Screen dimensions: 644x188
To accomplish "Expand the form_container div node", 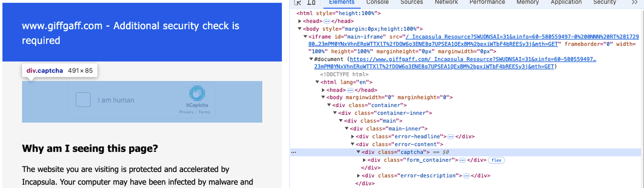I will (x=365, y=160).
